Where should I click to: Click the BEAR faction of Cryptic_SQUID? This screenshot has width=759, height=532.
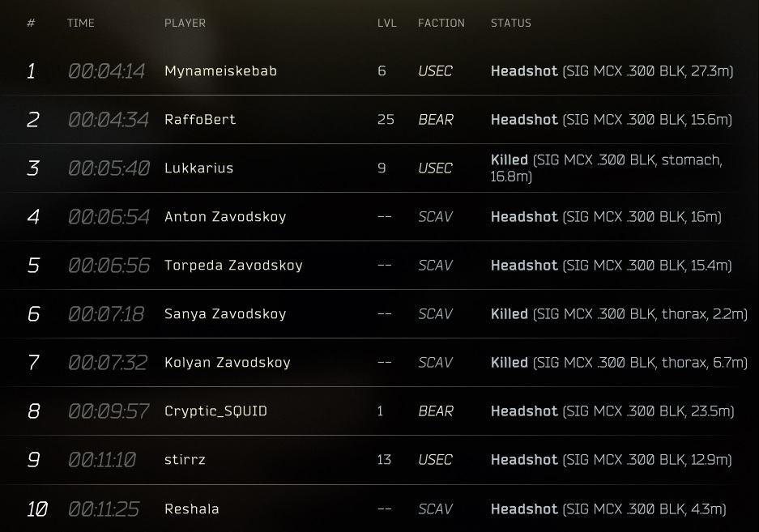(436, 411)
